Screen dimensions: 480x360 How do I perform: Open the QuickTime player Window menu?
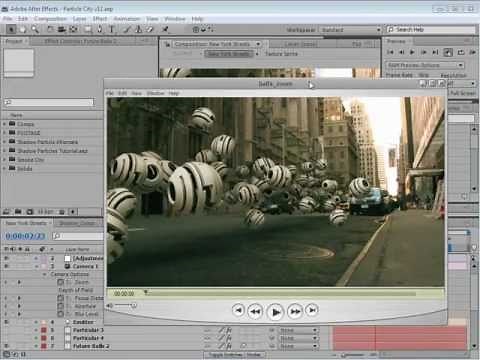click(x=156, y=93)
